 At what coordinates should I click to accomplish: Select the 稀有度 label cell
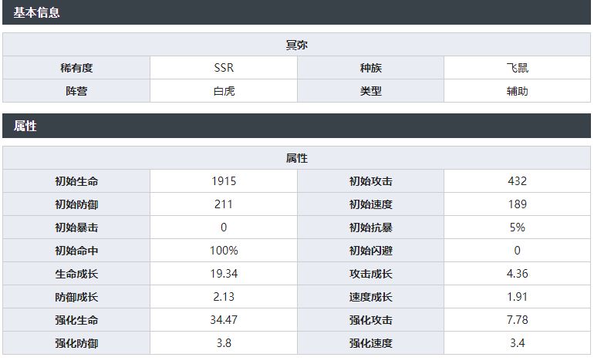tap(76, 68)
